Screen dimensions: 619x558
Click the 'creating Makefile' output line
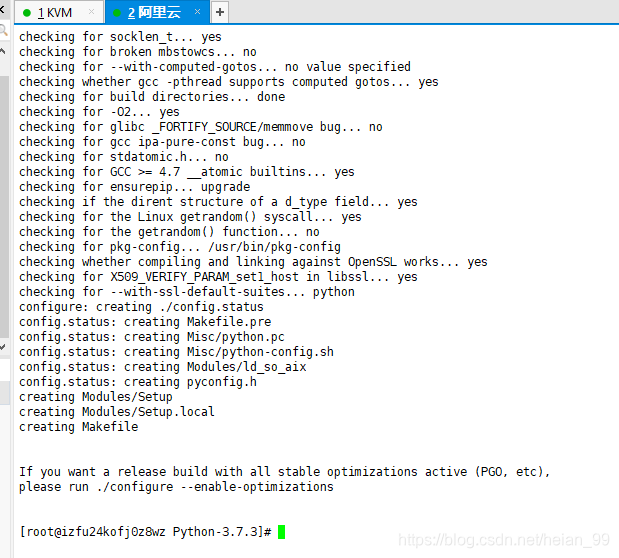(79, 427)
